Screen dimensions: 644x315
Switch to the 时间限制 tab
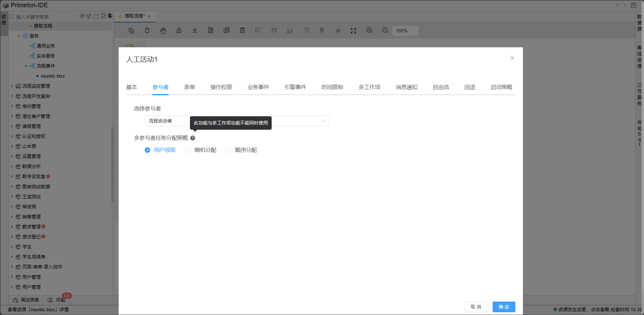[332, 87]
